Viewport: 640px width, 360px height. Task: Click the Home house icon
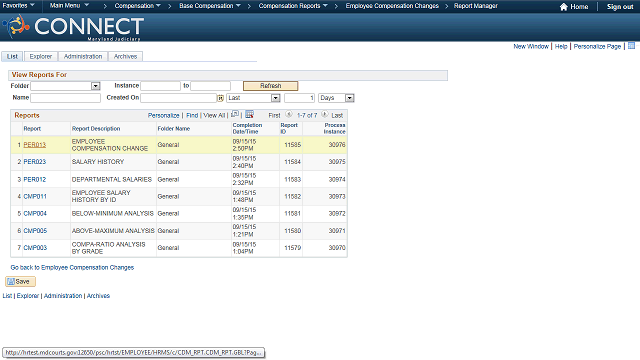pos(564,7)
